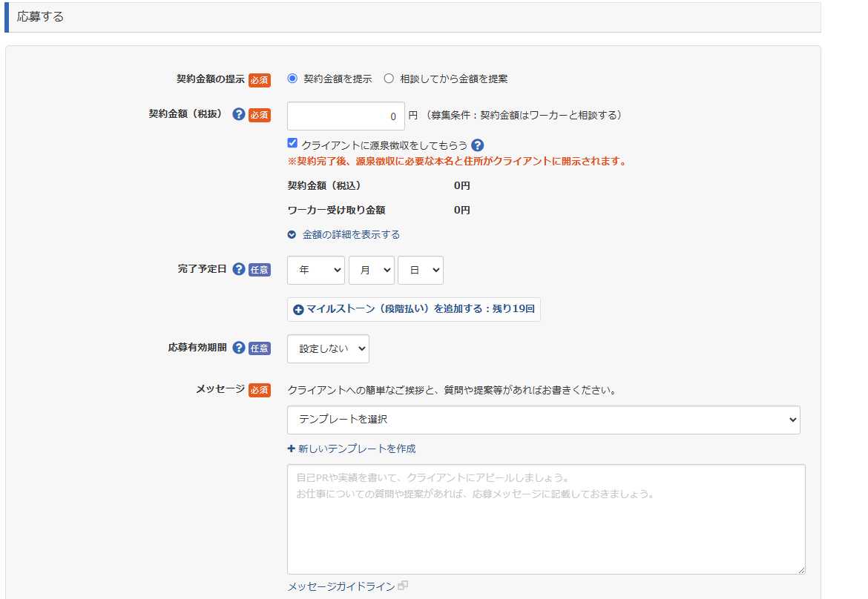Click the 任意 badge beside 完了予定日
Image resolution: width=868 pixels, height=599 pixels.
(x=259, y=269)
